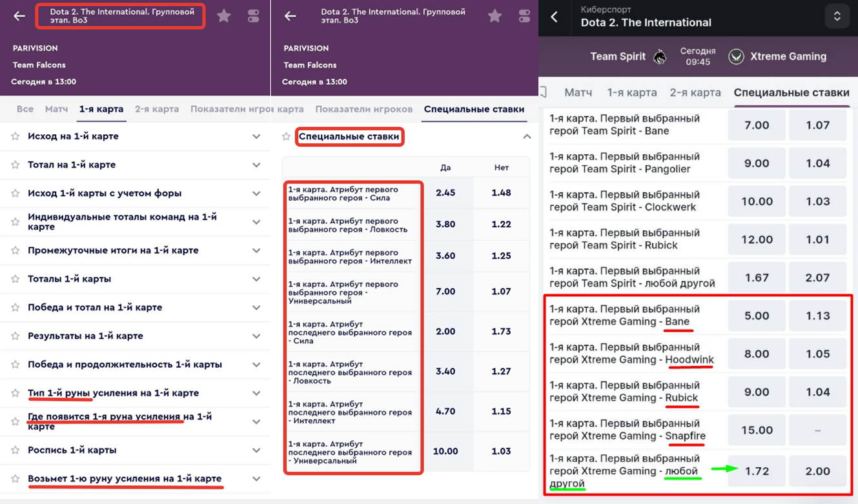
Task: Open 'Матч' tab on the Team Spirit screen
Action: [578, 92]
